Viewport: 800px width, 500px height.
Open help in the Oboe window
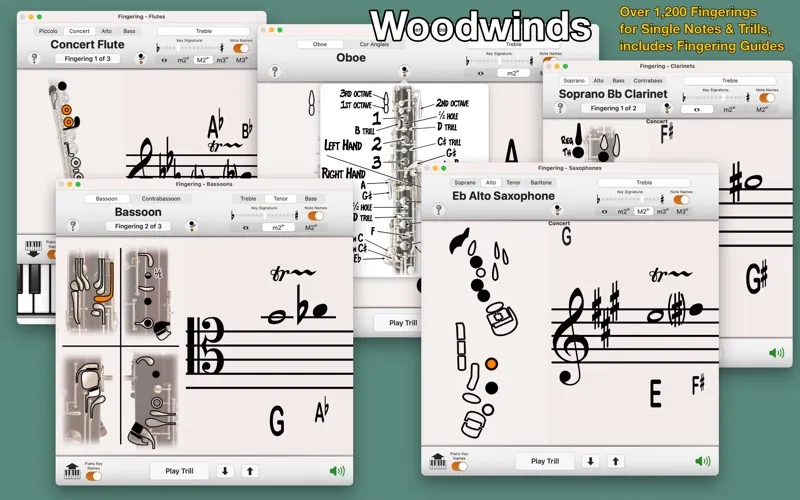click(x=274, y=71)
